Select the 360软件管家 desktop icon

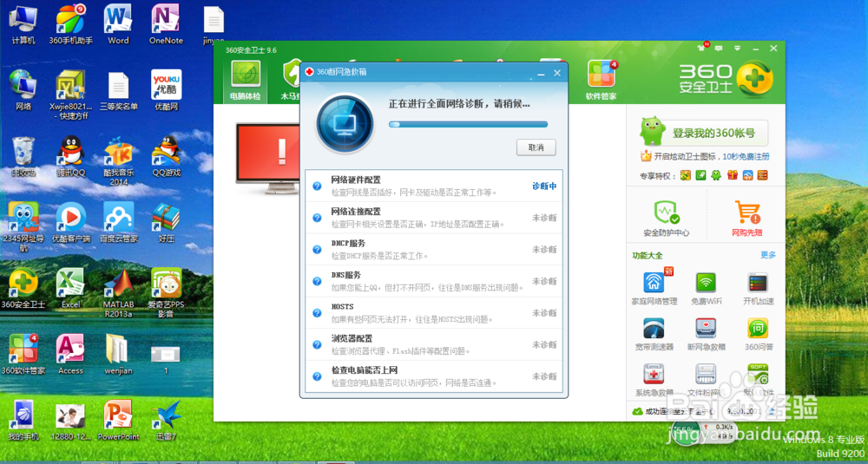coord(23,355)
